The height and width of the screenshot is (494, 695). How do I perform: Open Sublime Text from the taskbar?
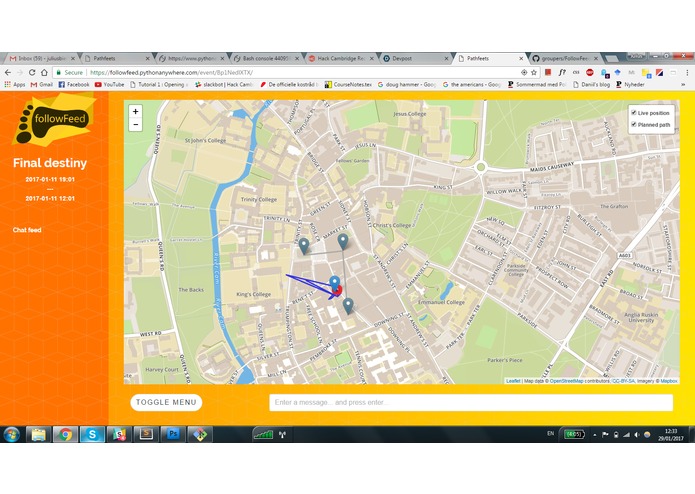point(146,435)
